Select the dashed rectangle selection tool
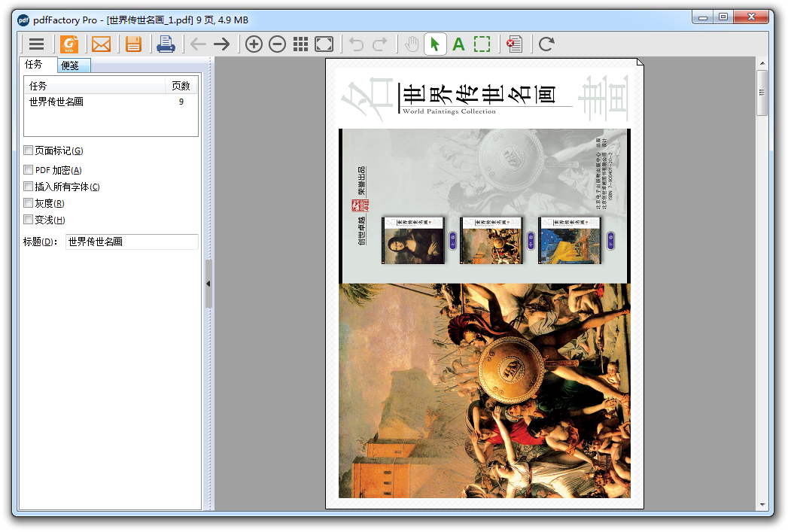The width and height of the screenshot is (788, 532). click(482, 44)
